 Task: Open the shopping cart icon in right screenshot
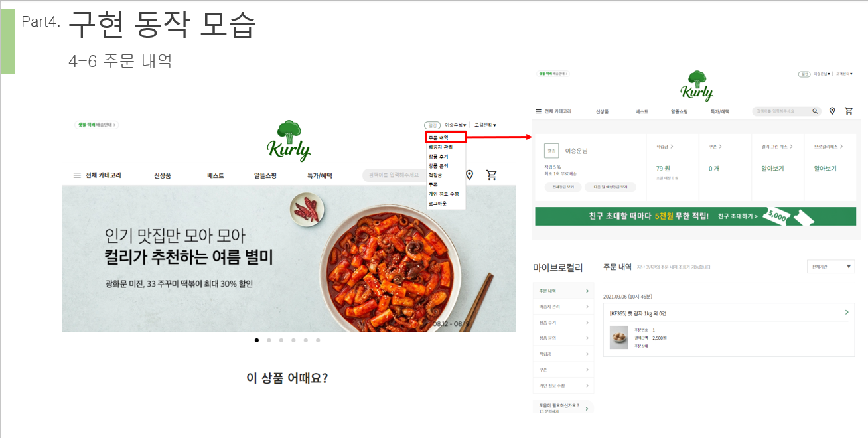tap(849, 111)
